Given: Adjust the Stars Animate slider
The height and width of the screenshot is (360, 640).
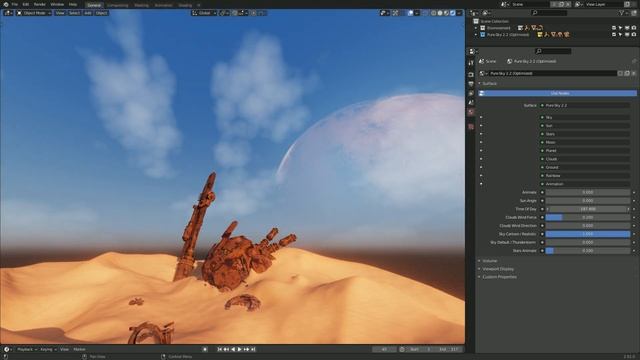Looking at the screenshot, I should point(587,251).
